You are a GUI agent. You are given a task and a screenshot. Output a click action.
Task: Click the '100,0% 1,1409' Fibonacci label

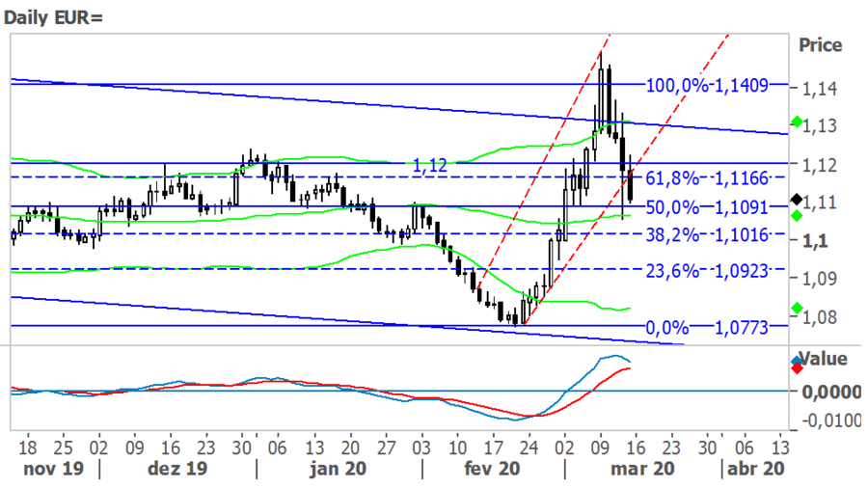(708, 85)
